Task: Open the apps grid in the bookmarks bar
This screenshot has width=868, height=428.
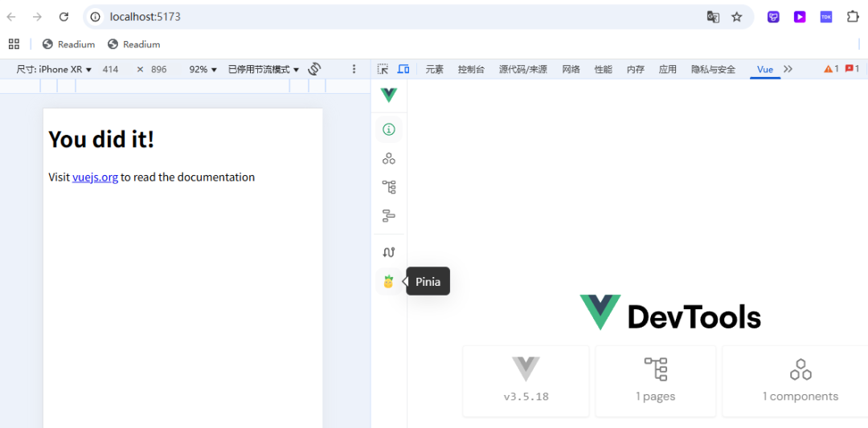Action: click(x=14, y=44)
